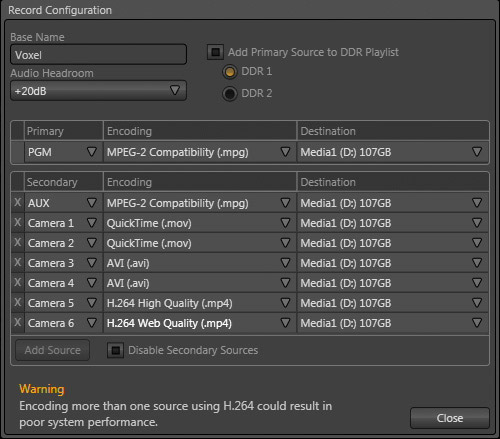Select the DDR 2 radio button

[230, 94]
